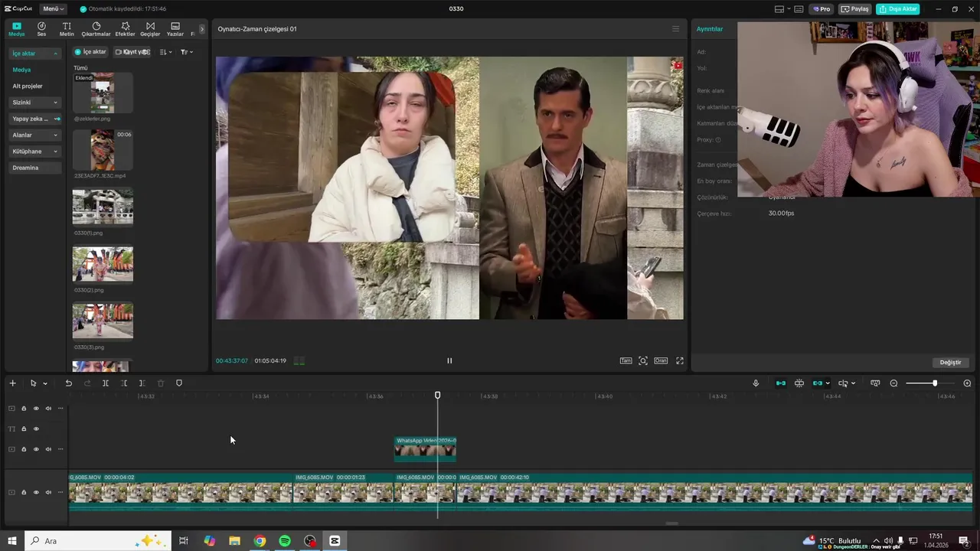Image resolution: width=980 pixels, height=551 pixels.
Task: Click the Değiştir button
Action: tap(950, 362)
